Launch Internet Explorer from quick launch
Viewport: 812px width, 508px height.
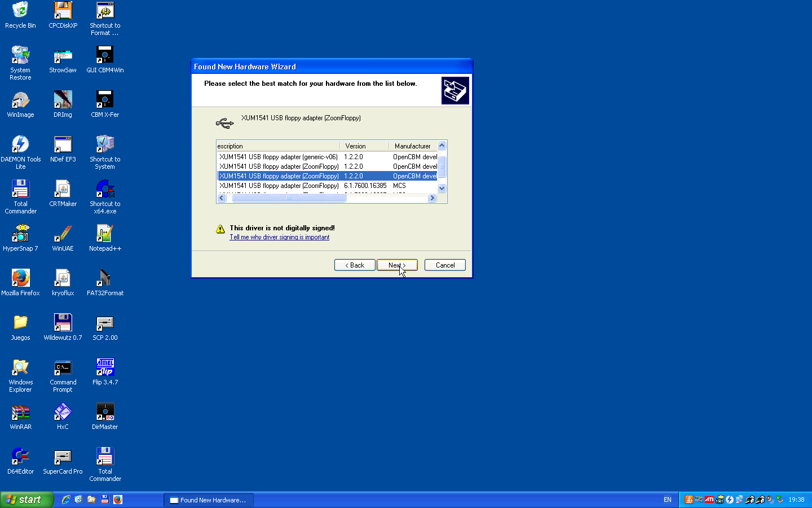(x=66, y=500)
